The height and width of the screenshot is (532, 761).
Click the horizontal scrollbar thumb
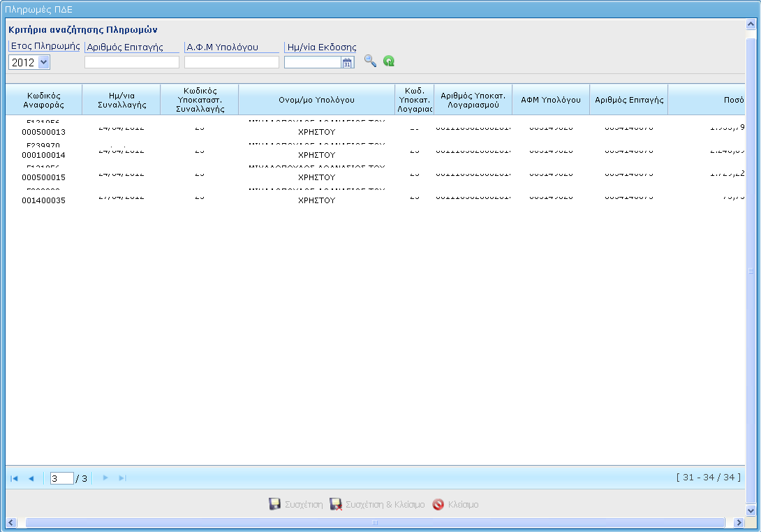[375, 523]
